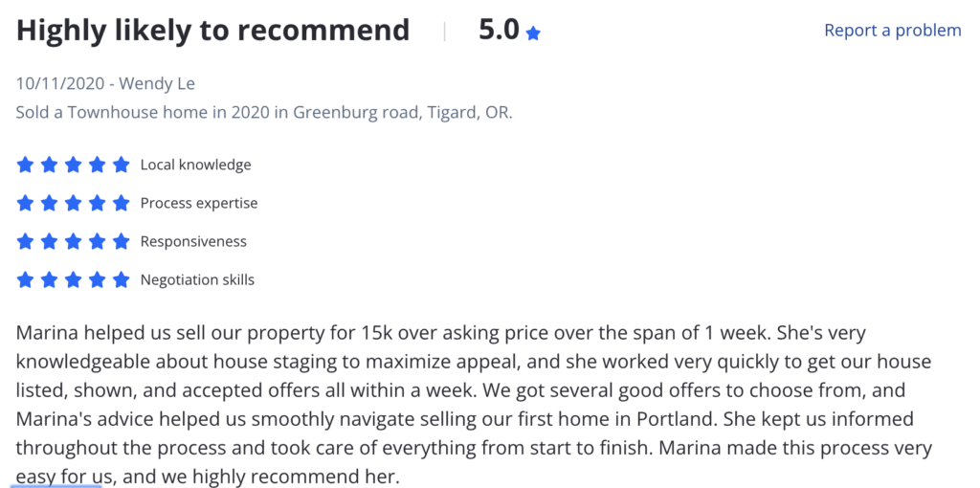The width and height of the screenshot is (980, 488).
Task: Click the first star in Process expertise row
Action: (25, 203)
